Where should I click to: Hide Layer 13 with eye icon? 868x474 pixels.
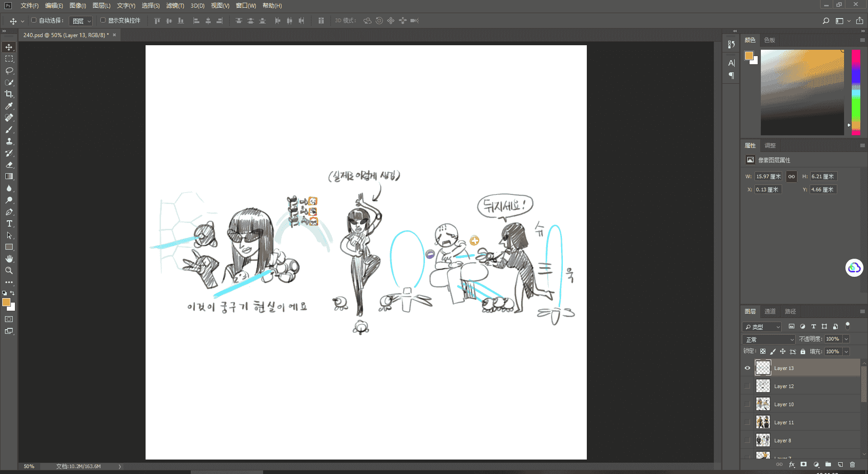click(x=747, y=368)
